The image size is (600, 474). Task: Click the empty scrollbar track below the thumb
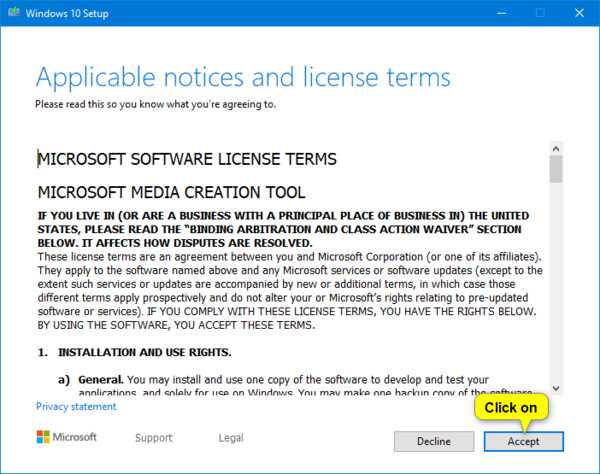point(556,290)
